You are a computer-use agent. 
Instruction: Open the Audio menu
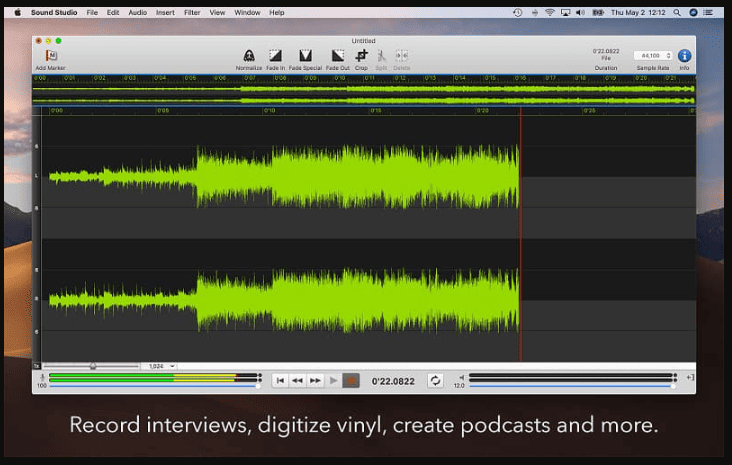[x=138, y=13]
